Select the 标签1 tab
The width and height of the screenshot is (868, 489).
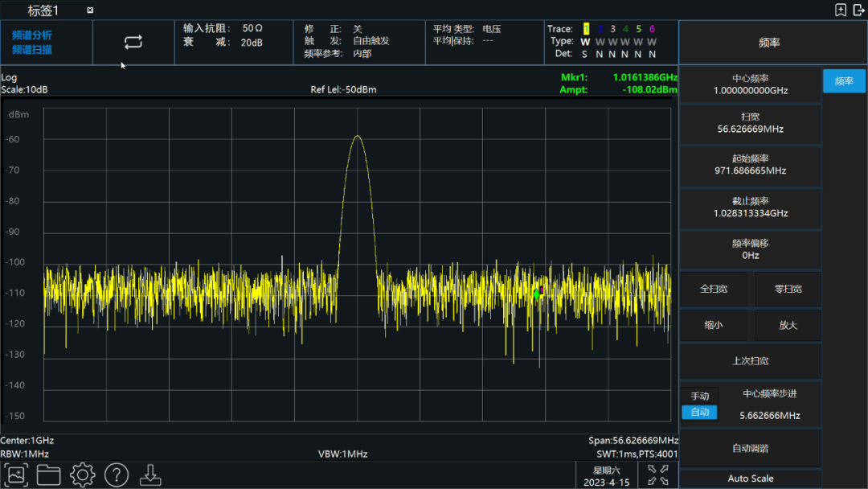coord(43,10)
